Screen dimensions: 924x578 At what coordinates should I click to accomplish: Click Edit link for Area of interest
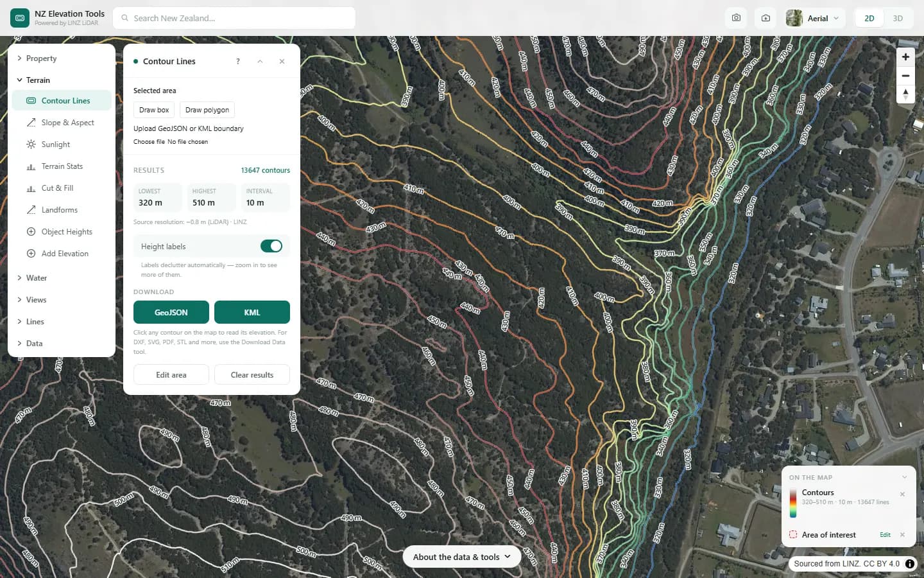point(885,535)
